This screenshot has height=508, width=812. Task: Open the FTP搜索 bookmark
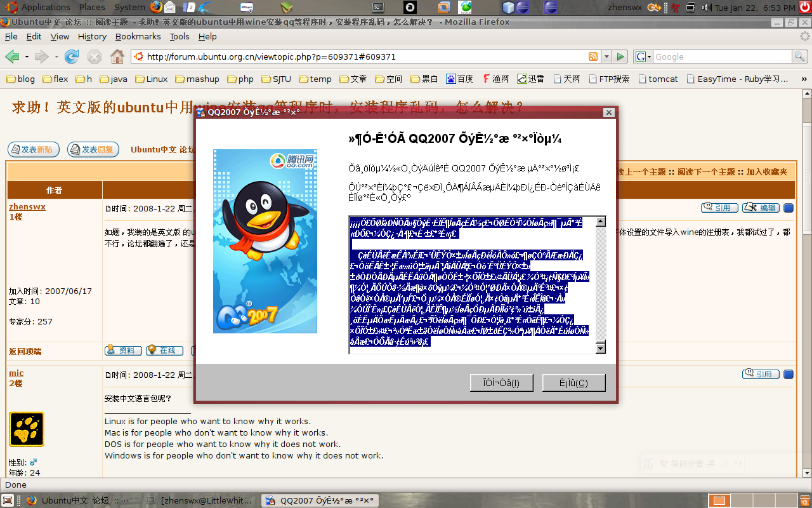(x=608, y=79)
